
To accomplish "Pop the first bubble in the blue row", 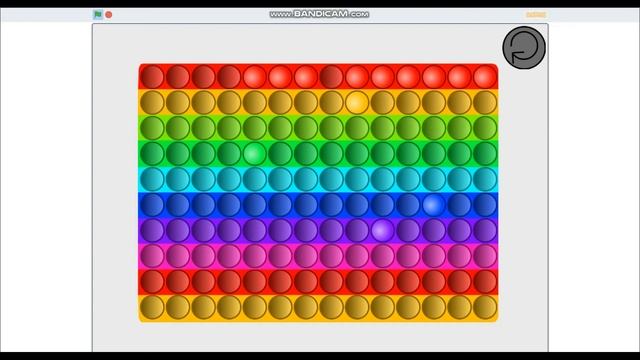I will (152, 204).
